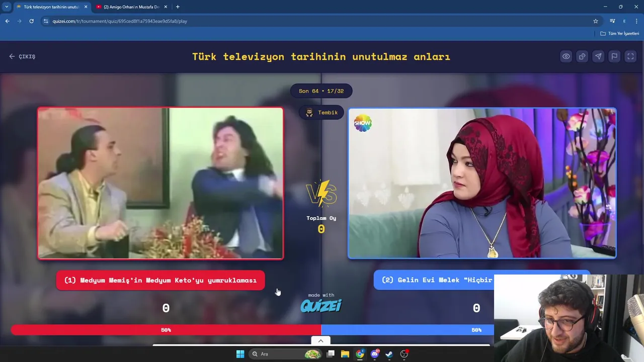Open Chrome's three-dot menu
The width and height of the screenshot is (644, 362).
coord(637,21)
